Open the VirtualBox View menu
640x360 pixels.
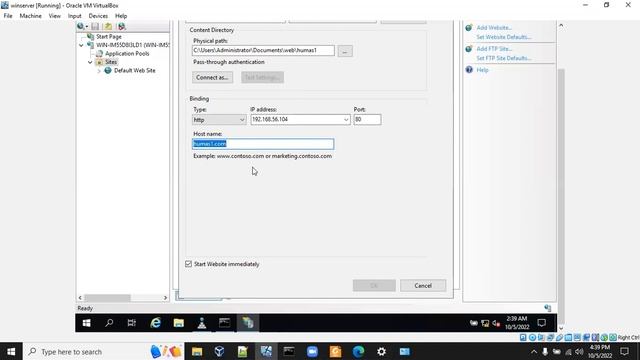pos(55,16)
